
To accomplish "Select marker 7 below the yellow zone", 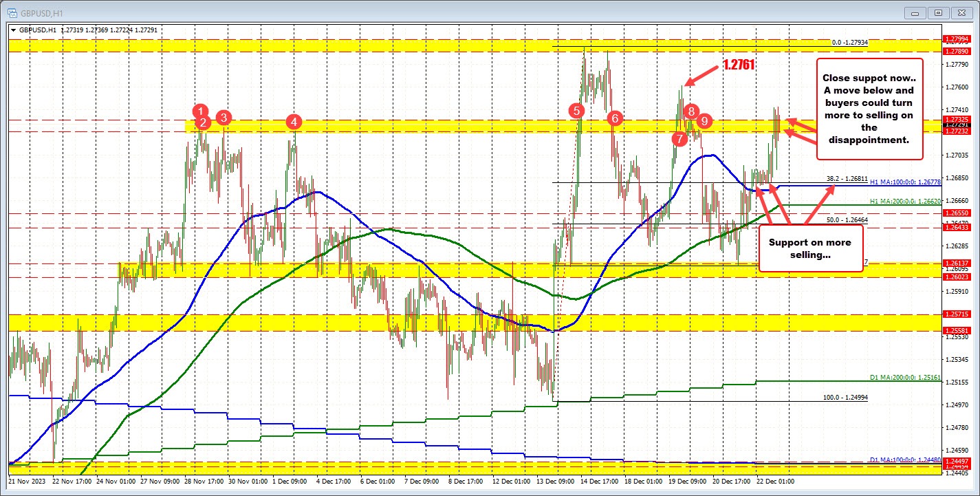I will pos(679,138).
